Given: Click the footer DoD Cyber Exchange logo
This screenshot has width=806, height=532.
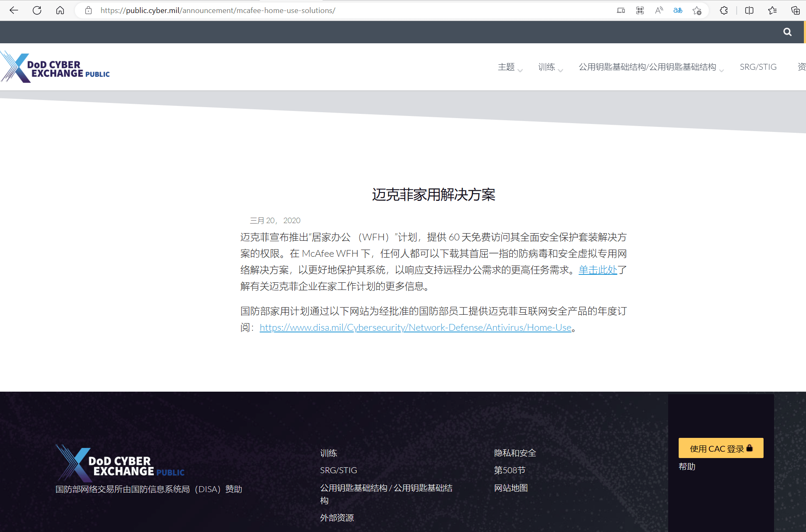Looking at the screenshot, I should click(120, 463).
